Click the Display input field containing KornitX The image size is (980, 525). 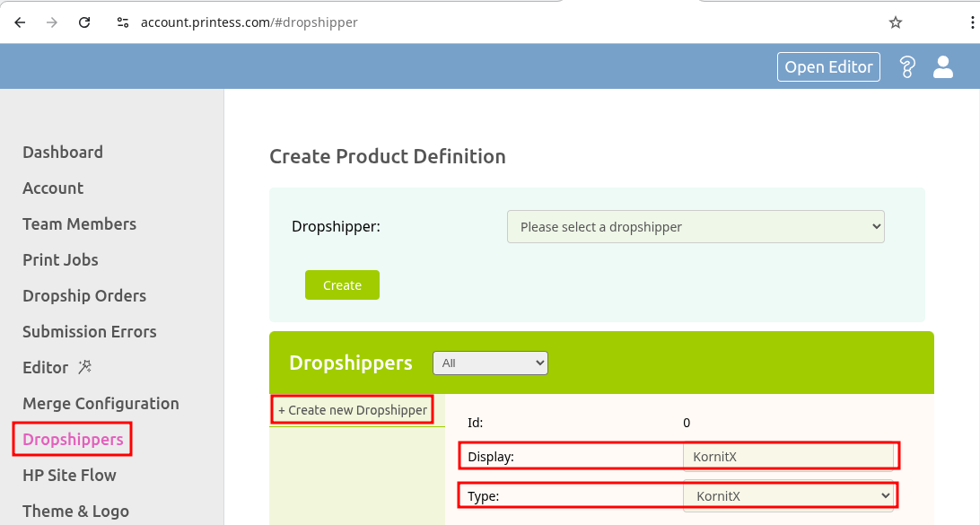click(x=788, y=456)
